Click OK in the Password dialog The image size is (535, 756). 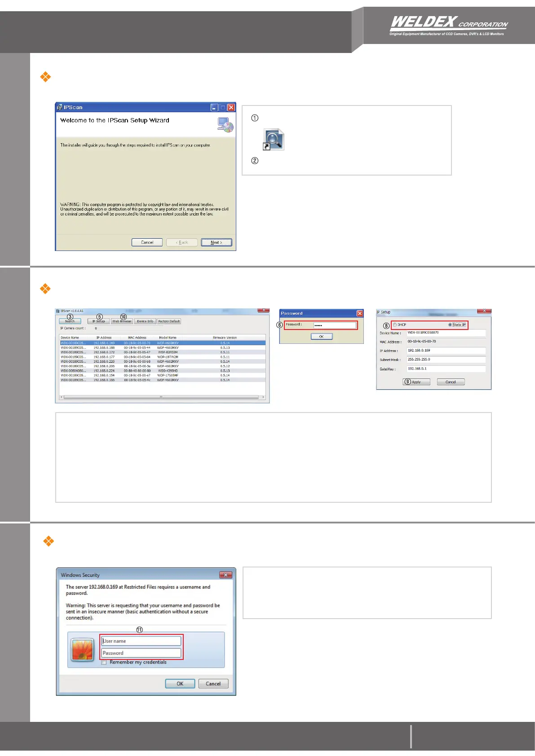(x=321, y=336)
